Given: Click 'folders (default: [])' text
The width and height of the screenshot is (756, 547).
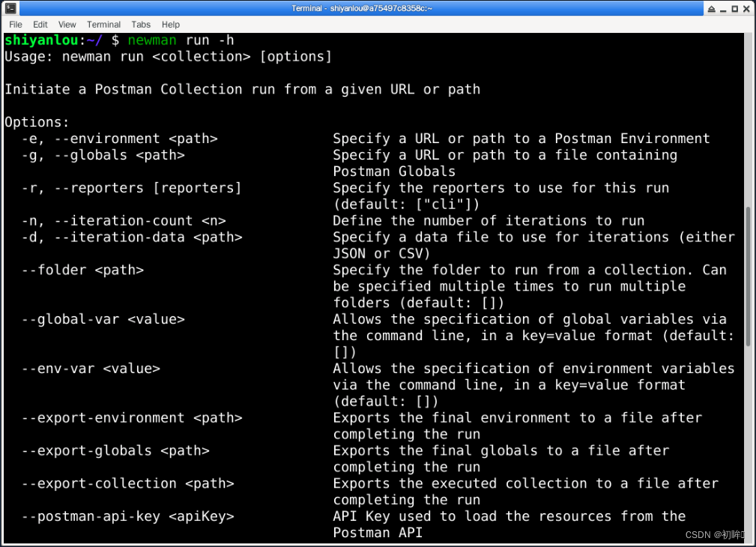Looking at the screenshot, I should (419, 303).
